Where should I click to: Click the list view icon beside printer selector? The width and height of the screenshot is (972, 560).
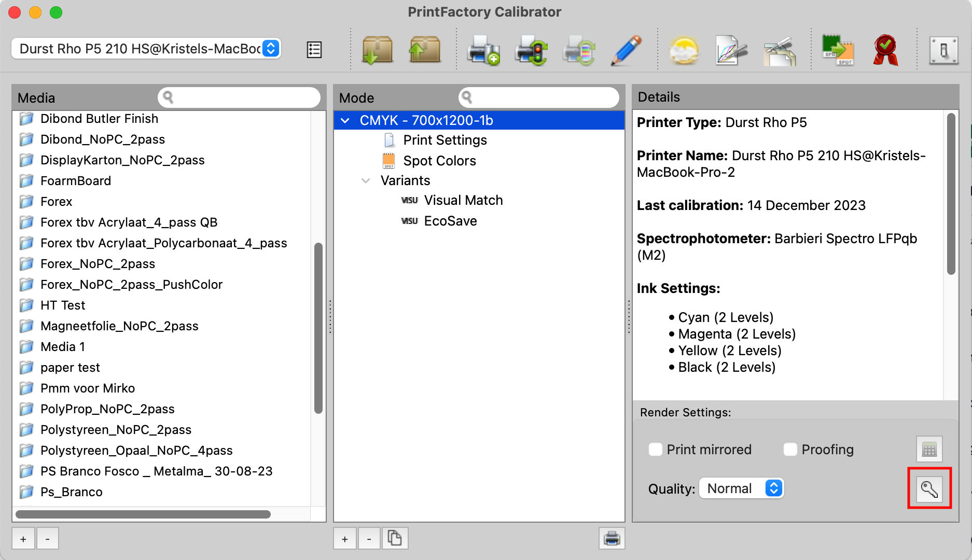coord(314,50)
